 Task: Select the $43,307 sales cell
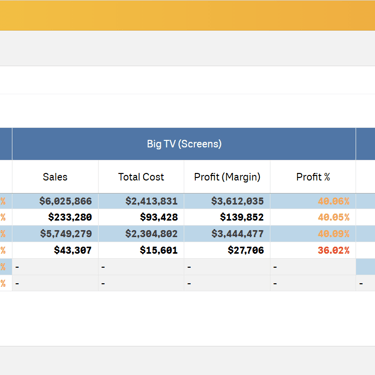coord(55,250)
